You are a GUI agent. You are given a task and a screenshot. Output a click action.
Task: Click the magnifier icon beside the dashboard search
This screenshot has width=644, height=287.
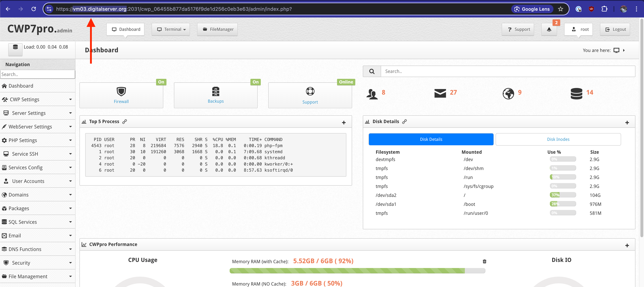(372, 71)
